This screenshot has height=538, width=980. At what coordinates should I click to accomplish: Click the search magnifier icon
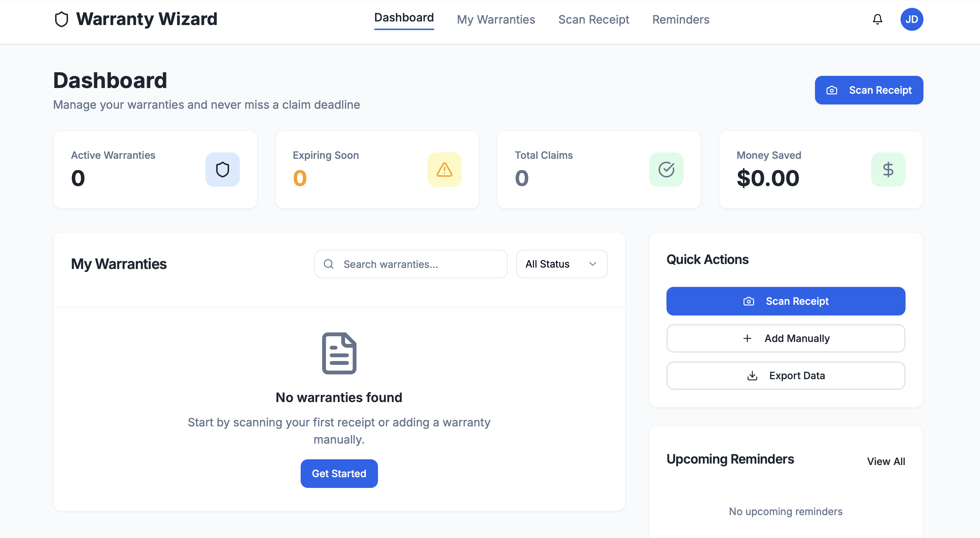[329, 264]
